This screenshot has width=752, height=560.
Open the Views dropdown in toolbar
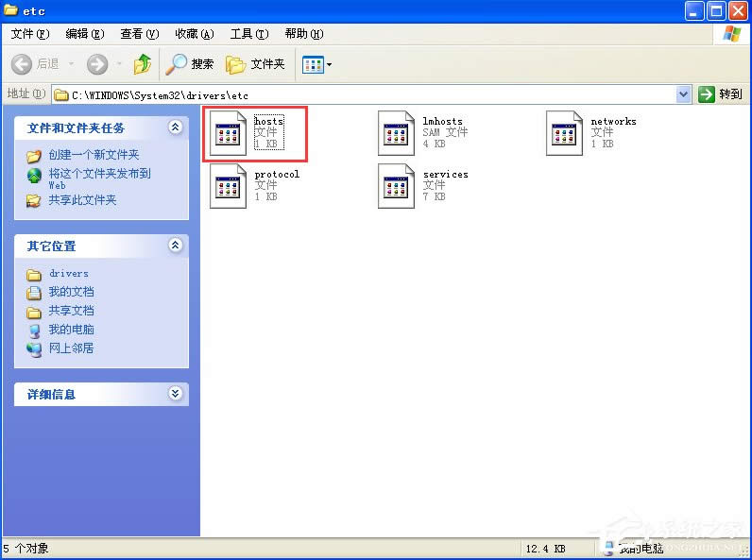316,64
